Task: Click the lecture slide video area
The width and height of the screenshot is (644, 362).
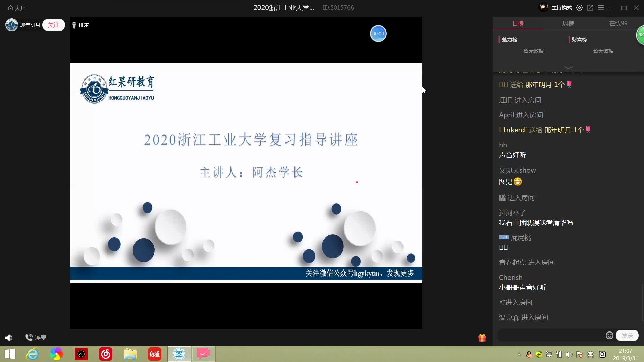Action: coord(246,173)
